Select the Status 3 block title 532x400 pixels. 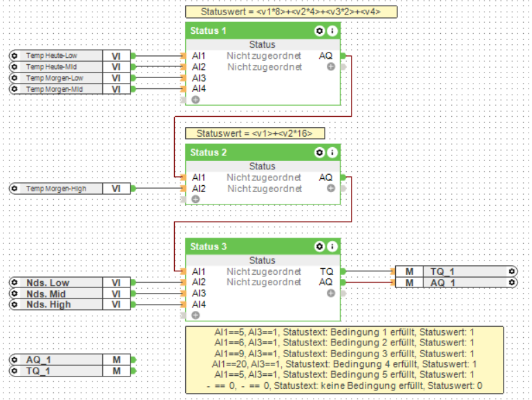click(x=208, y=247)
